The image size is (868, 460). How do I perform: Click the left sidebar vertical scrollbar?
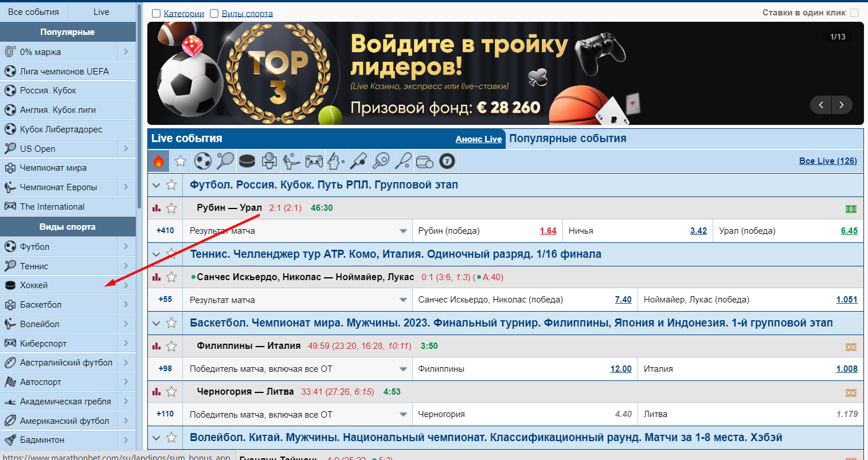coord(139,108)
